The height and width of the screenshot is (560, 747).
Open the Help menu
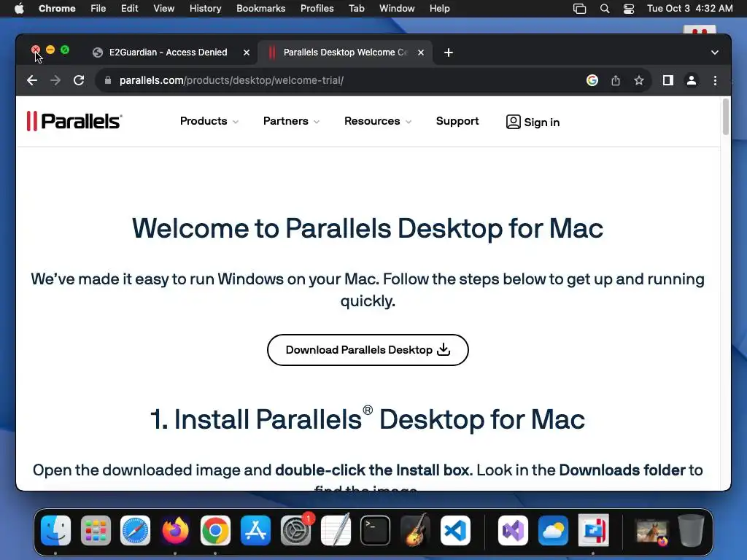coord(439,9)
